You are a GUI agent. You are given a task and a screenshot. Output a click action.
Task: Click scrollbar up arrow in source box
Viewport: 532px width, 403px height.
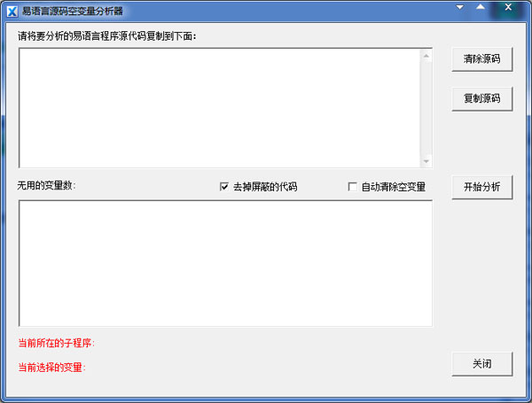(426, 56)
